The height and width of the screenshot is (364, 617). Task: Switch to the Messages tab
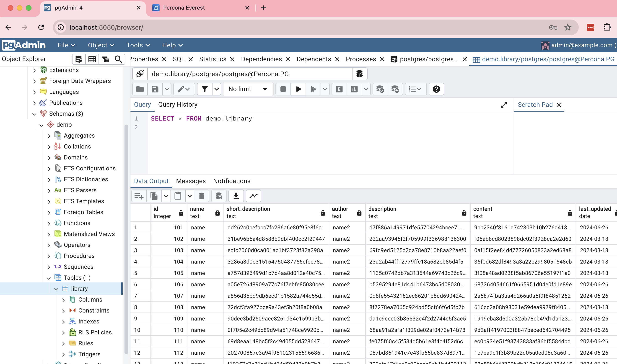(x=191, y=181)
